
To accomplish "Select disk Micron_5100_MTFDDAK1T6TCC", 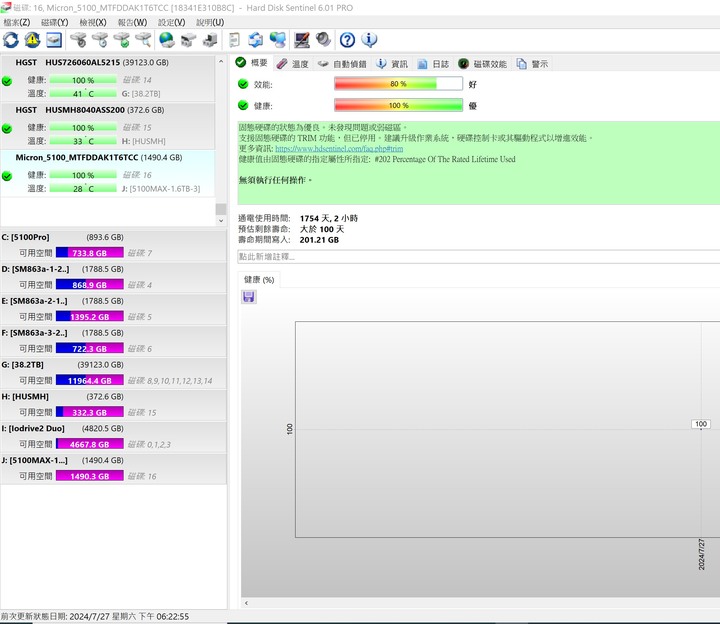I will pos(107,173).
